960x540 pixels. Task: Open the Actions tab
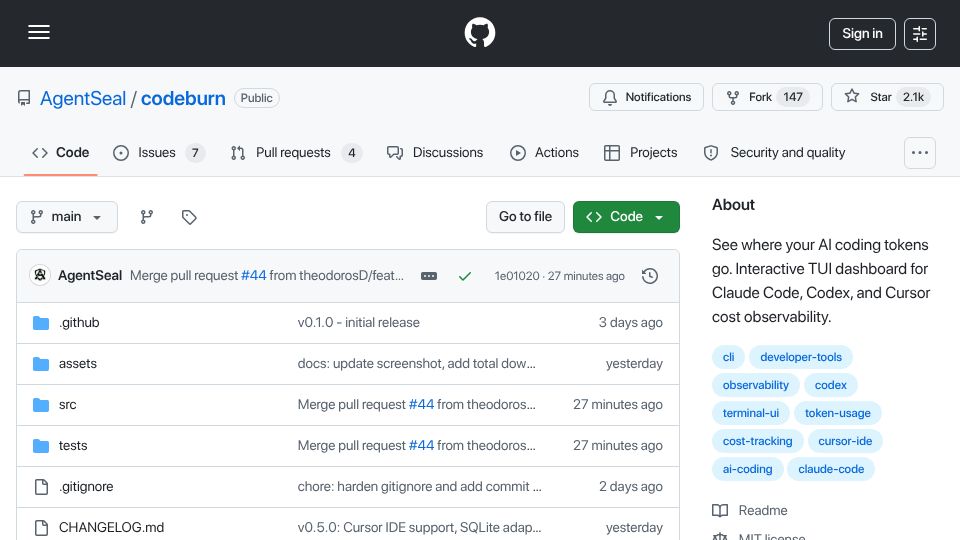pos(544,152)
